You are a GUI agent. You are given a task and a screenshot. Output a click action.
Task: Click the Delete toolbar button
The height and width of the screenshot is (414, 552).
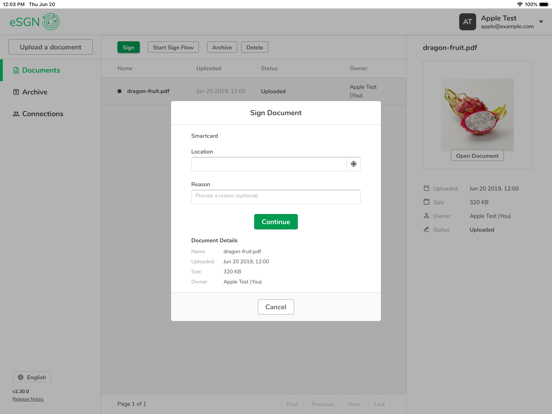tap(255, 48)
